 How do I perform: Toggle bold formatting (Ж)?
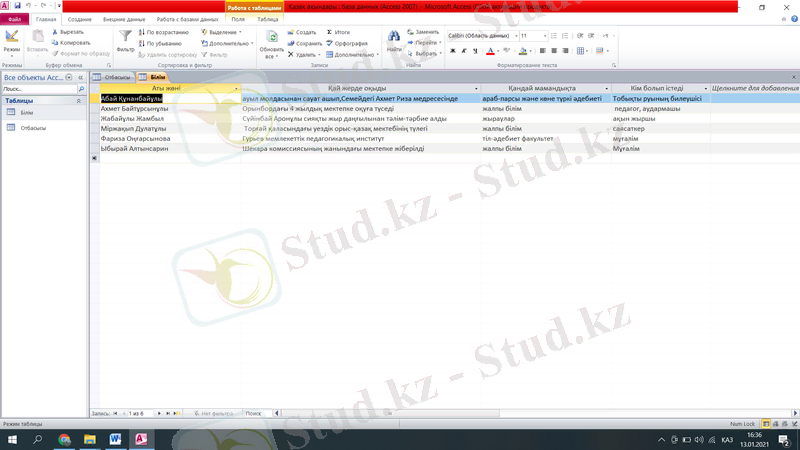(453, 51)
